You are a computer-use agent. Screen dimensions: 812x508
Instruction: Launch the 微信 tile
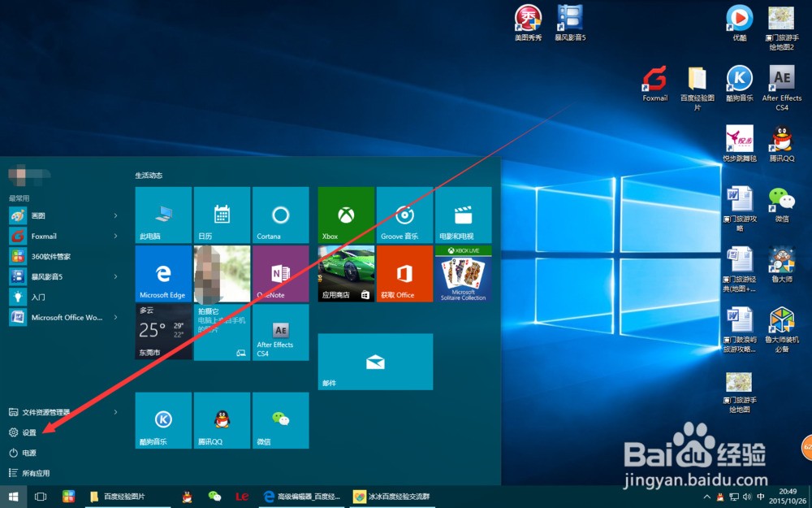point(280,420)
